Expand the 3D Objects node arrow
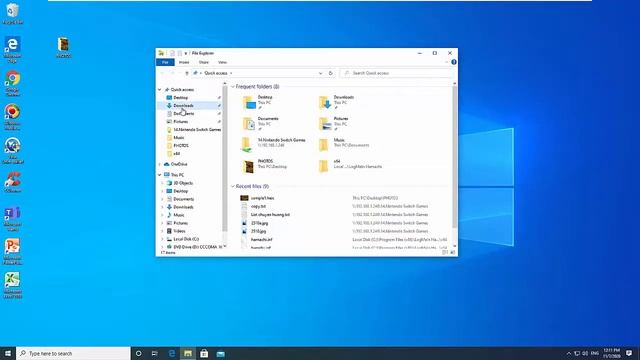 pos(162,183)
